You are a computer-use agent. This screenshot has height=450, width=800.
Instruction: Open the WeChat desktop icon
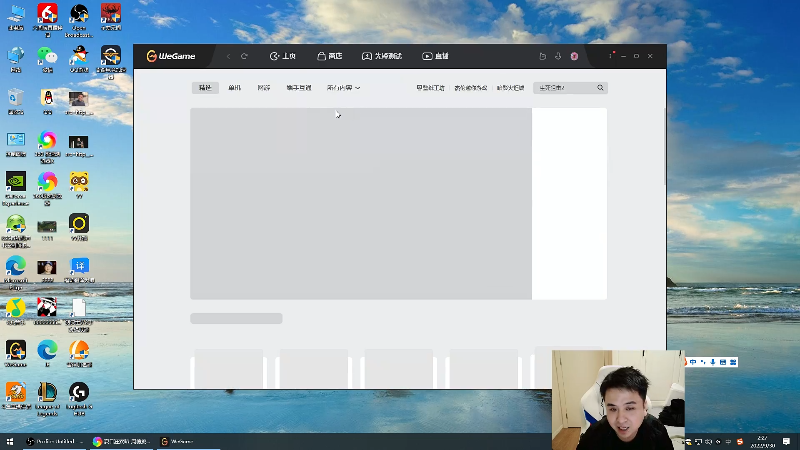[x=47, y=60]
